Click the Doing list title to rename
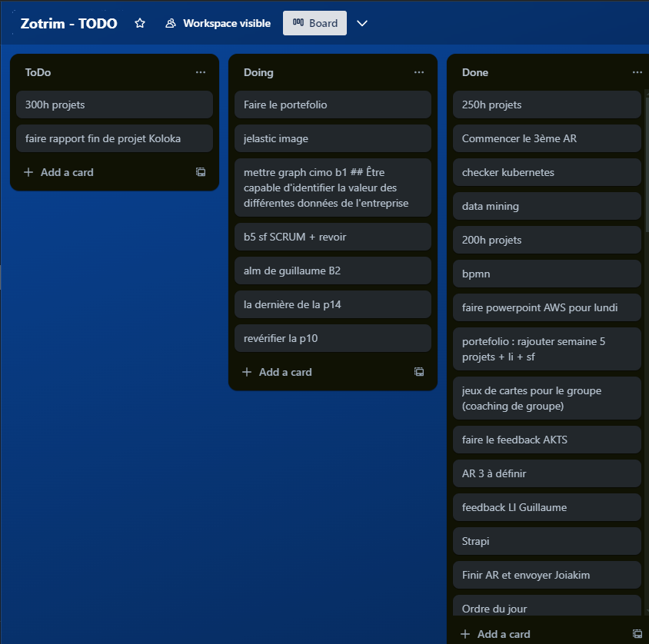649x644 pixels. pyautogui.click(x=259, y=72)
